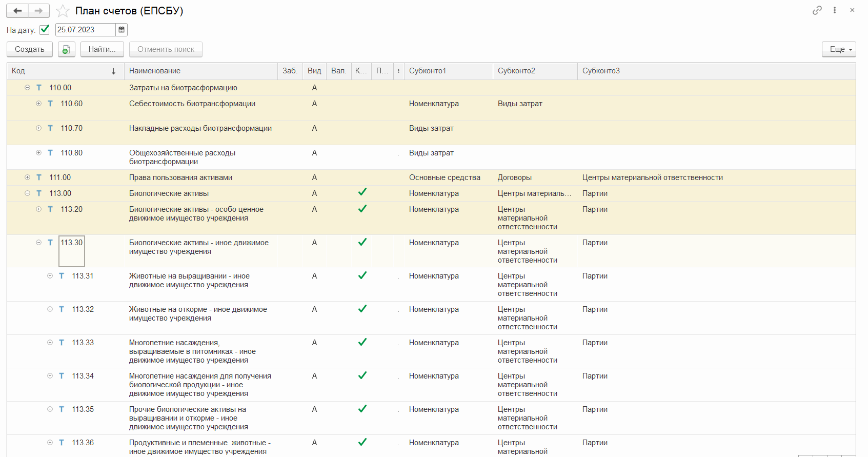The height and width of the screenshot is (457, 868).
Task: Select the code cell 113.30
Action: [72, 251]
